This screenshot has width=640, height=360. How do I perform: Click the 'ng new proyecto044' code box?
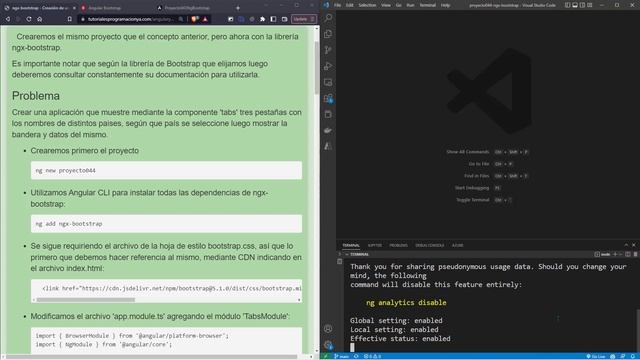(x=167, y=170)
